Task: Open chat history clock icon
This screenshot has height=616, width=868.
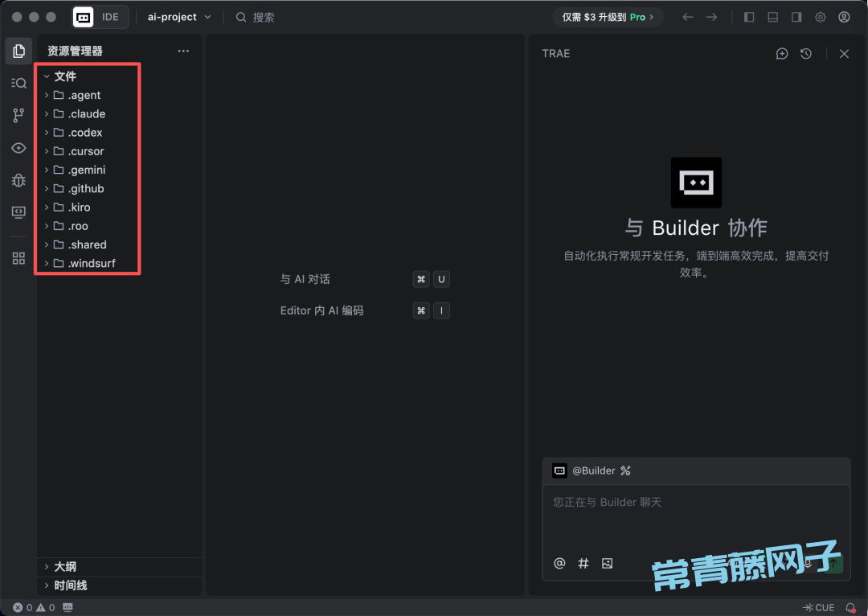Action: coord(806,54)
